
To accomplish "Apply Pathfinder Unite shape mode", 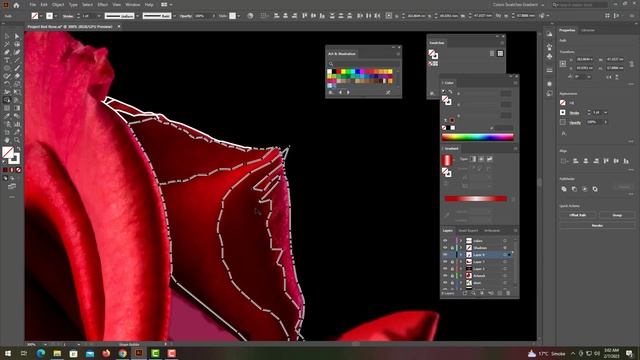I will [564, 189].
